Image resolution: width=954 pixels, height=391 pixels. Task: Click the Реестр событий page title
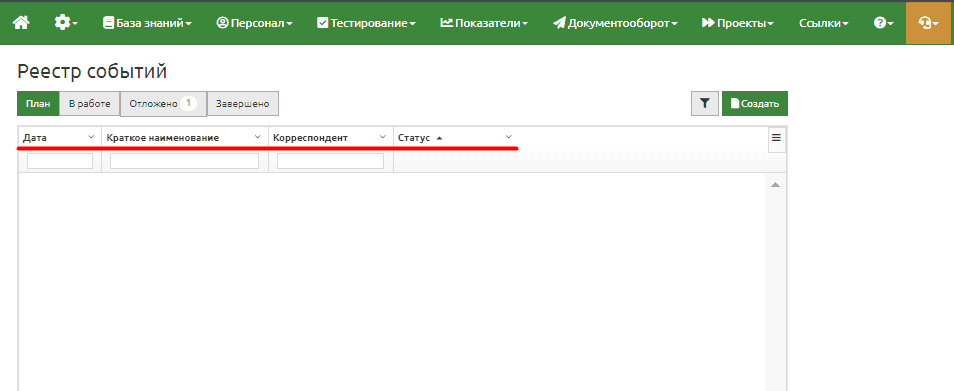pyautogui.click(x=92, y=71)
